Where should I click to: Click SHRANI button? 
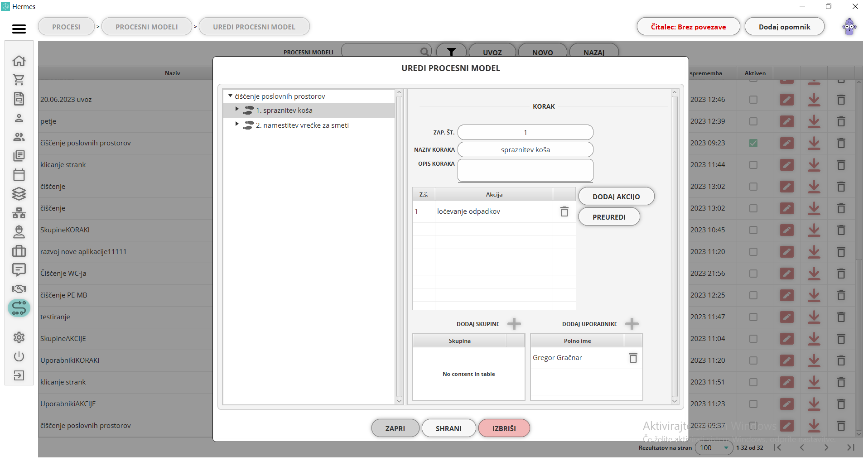(x=448, y=428)
